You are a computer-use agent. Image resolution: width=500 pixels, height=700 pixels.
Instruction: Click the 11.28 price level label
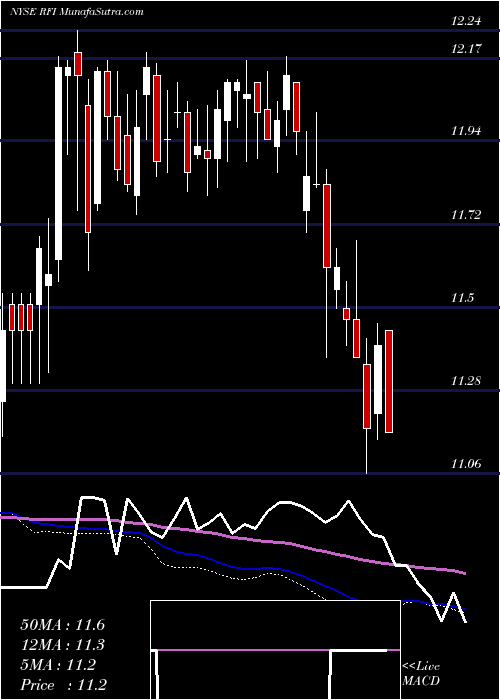point(466,381)
